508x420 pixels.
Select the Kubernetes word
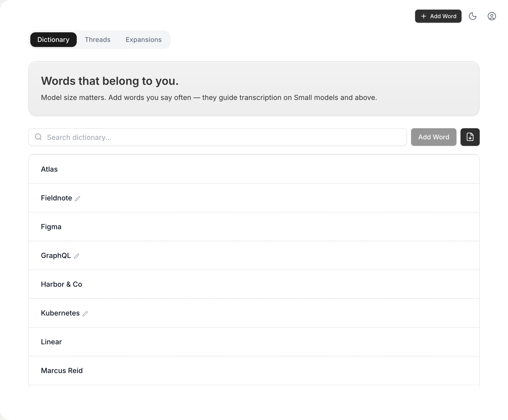(x=60, y=313)
